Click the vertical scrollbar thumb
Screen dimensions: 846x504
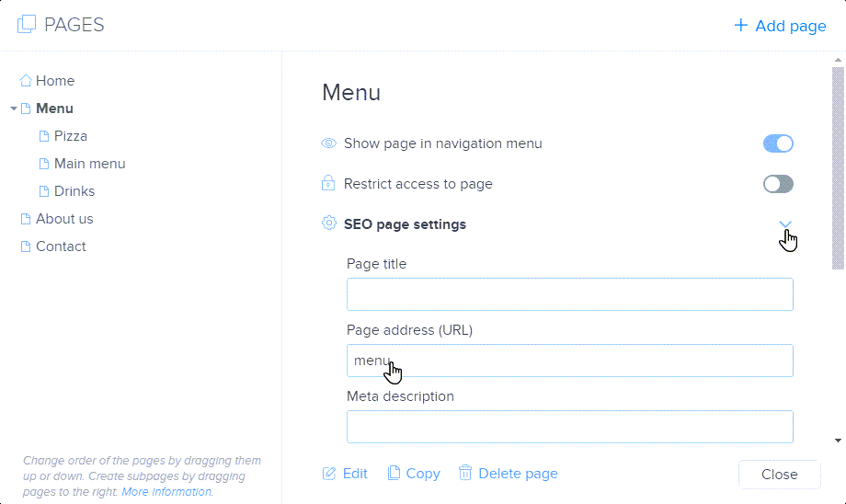tap(838, 167)
